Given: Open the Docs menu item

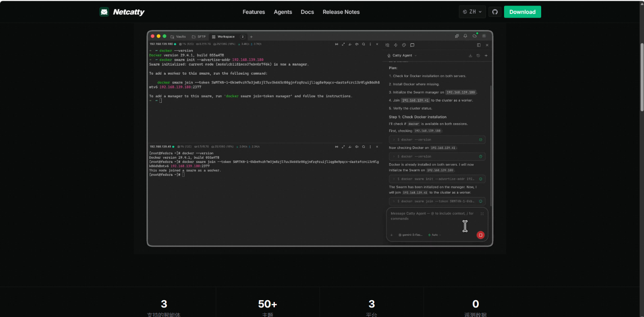Looking at the screenshot, I should tap(307, 12).
